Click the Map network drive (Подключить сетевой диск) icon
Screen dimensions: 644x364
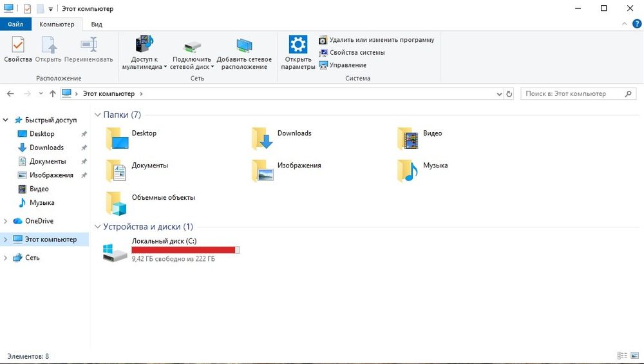192,46
